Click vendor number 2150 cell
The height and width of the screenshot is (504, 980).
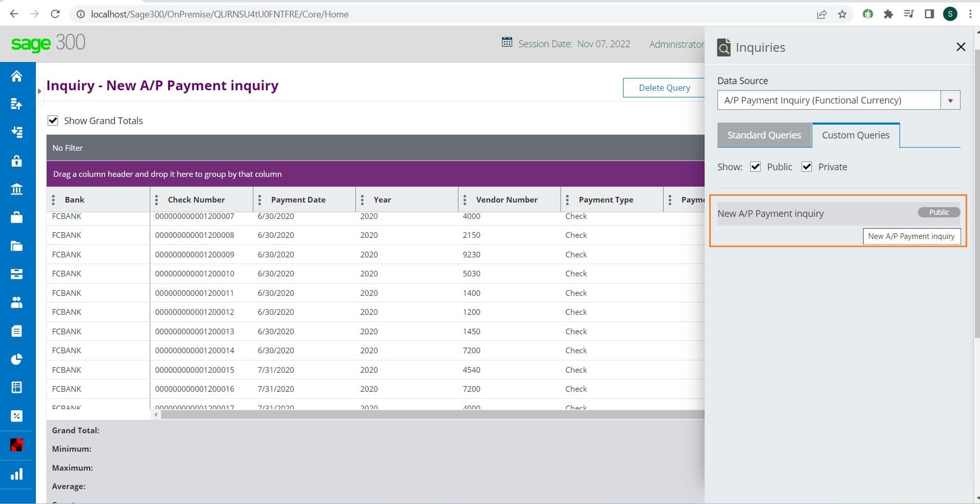pos(471,235)
